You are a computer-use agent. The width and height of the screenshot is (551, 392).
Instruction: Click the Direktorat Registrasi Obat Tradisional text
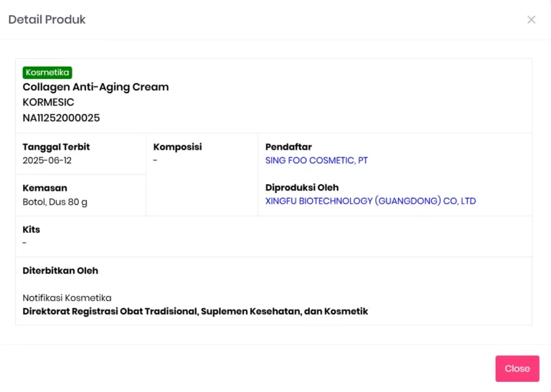point(195,311)
